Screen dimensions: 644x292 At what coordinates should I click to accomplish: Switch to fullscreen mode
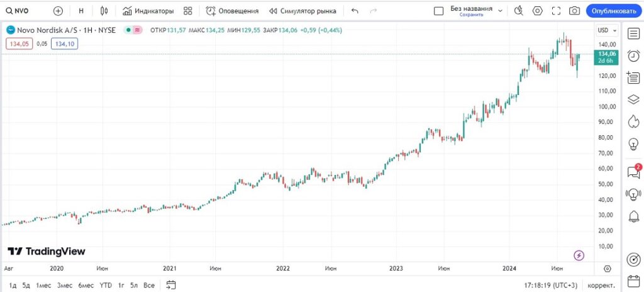pyautogui.click(x=556, y=11)
